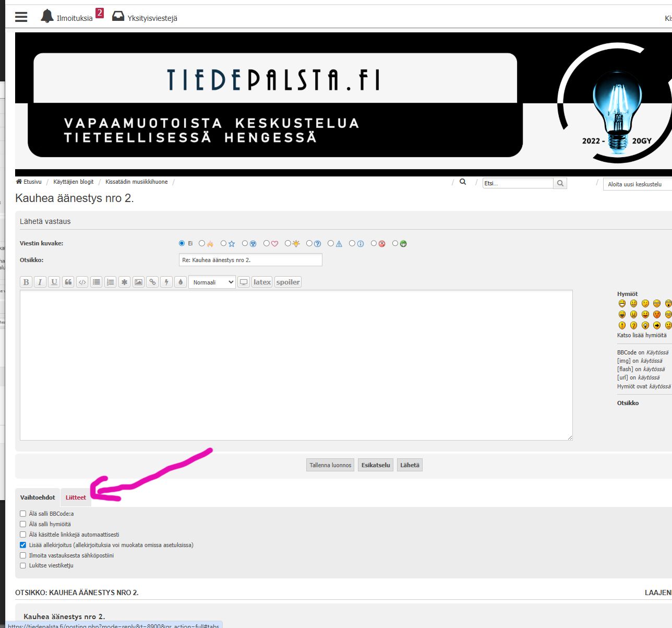Tick 'Ilmoita vastauksesta sähköpostiini' checkbox
Image resolution: width=672 pixels, height=628 pixels.
click(x=23, y=555)
